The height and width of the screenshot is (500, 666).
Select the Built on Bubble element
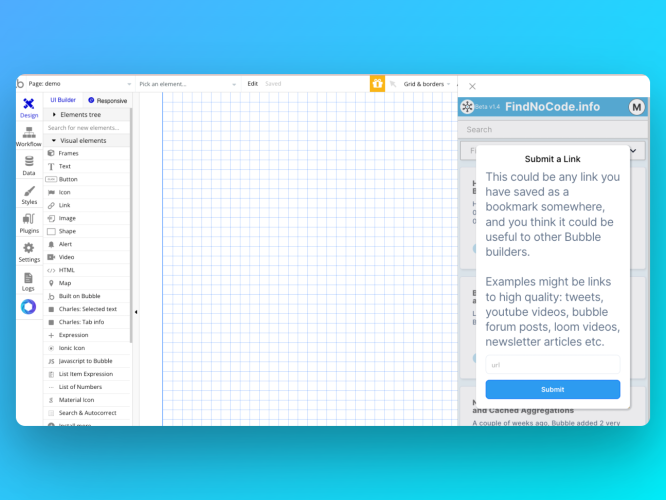(x=87, y=296)
